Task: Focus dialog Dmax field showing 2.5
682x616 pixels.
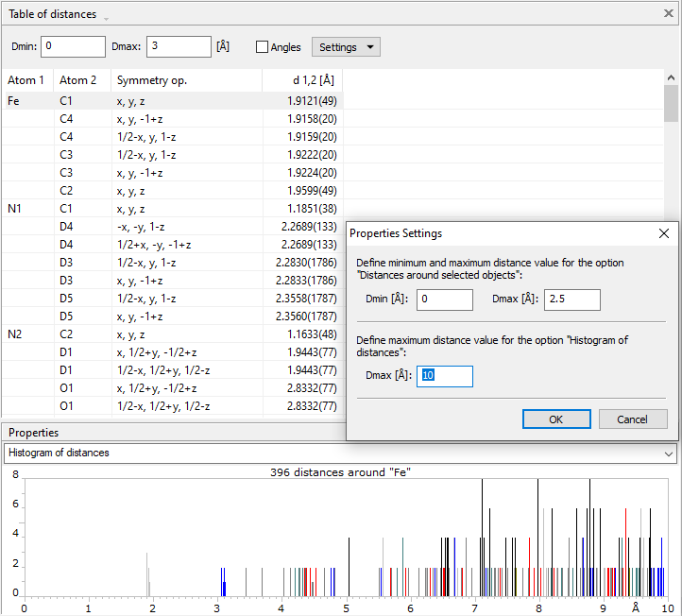Action: pyautogui.click(x=571, y=299)
